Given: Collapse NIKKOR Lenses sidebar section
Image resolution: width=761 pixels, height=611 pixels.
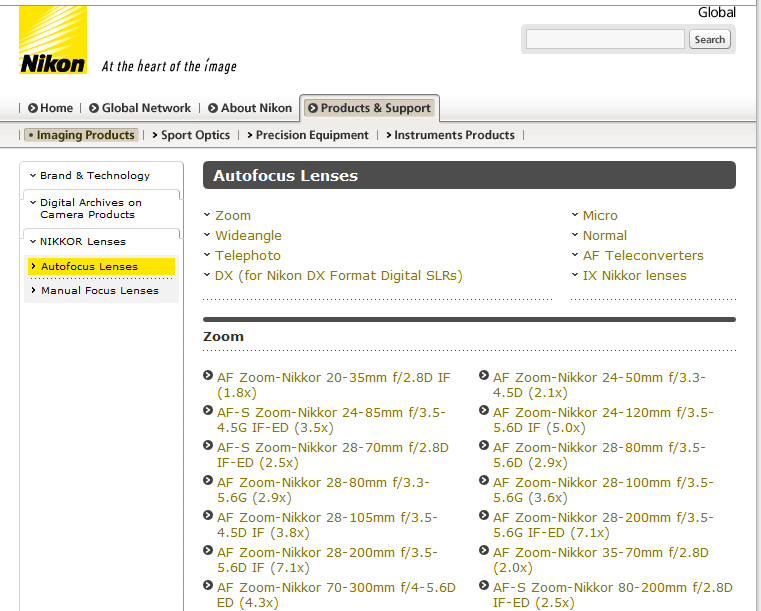Looking at the screenshot, I should pyautogui.click(x=82, y=241).
